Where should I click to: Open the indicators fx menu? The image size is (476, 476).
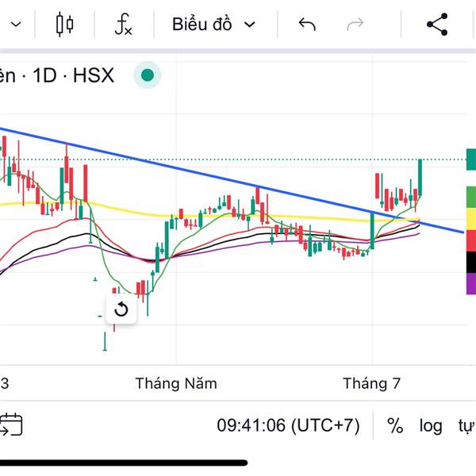pyautogui.click(x=124, y=25)
